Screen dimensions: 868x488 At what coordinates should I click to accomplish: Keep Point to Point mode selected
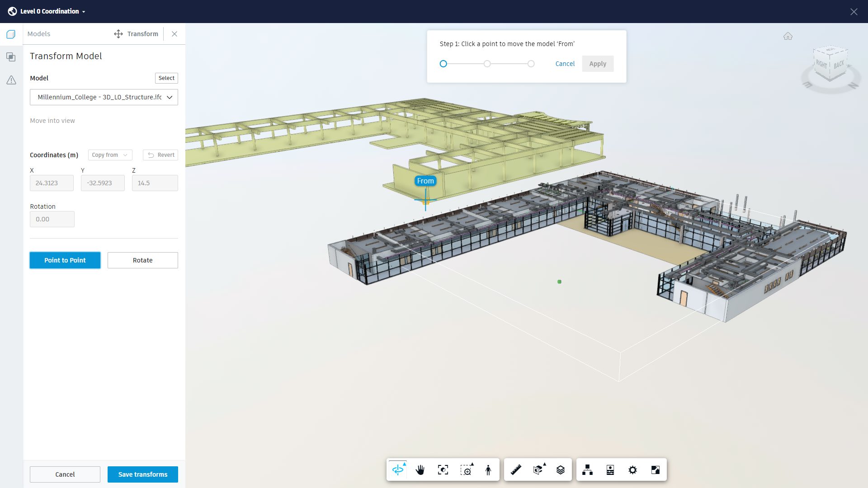[x=65, y=260]
